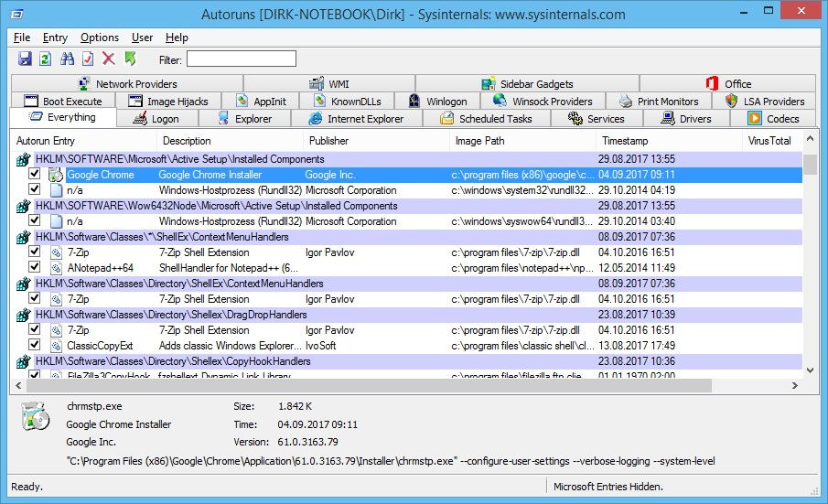Click the horizontal scrollbar right arrow
This screenshot has width=828, height=504.
(795, 386)
